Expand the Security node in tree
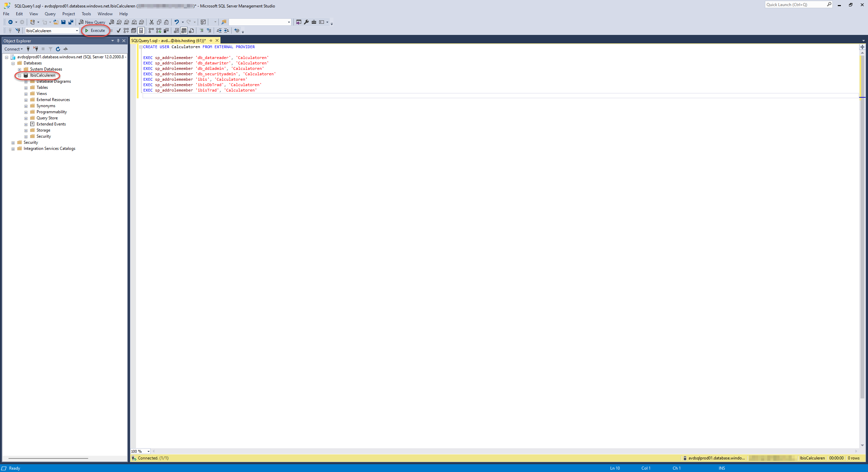The image size is (868, 472). click(x=13, y=142)
